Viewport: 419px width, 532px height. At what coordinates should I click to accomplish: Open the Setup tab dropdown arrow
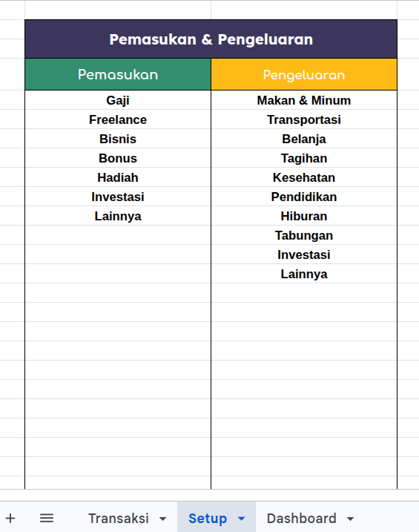click(241, 519)
